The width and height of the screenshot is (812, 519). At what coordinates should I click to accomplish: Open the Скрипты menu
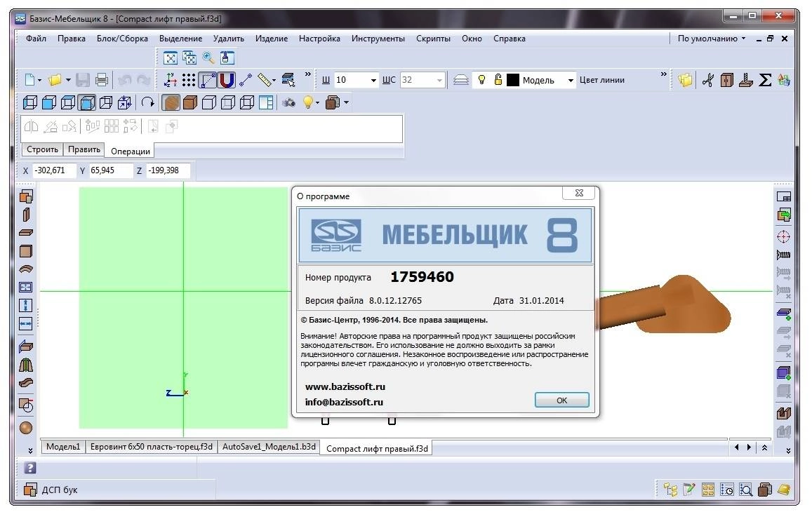(434, 39)
